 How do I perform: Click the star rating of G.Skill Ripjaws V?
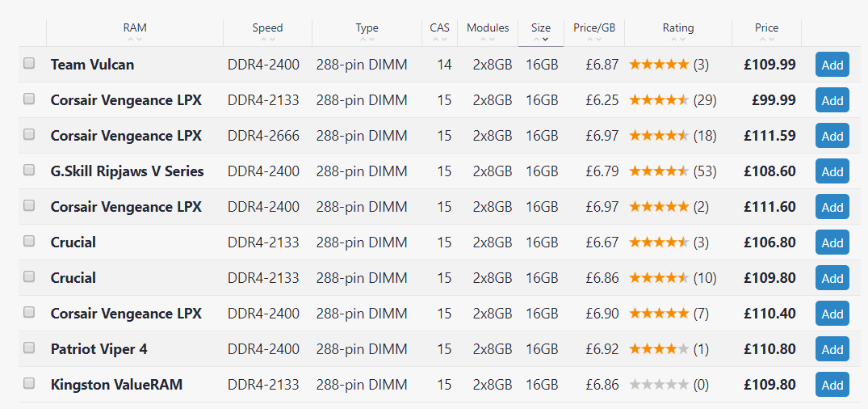coord(660,171)
